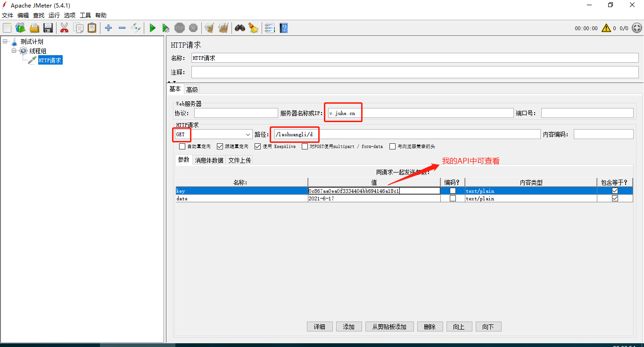The width and height of the screenshot is (644, 347).
Task: Open the 选项 menu
Action: pyautogui.click(x=70, y=16)
